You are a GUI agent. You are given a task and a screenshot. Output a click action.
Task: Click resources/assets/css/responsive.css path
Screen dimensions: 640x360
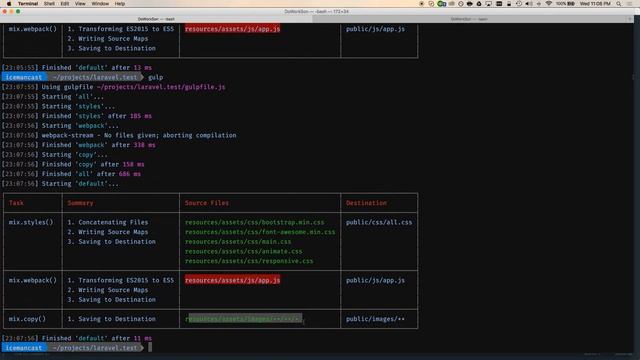(x=249, y=261)
